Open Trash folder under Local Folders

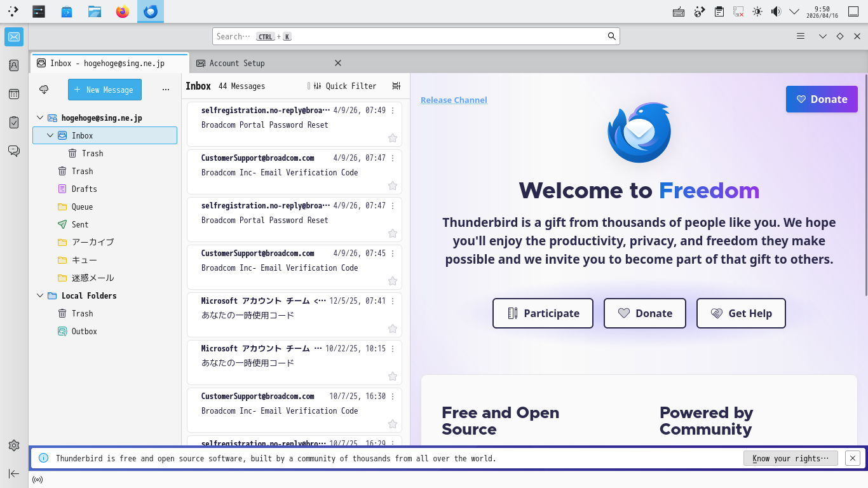pos(105,313)
